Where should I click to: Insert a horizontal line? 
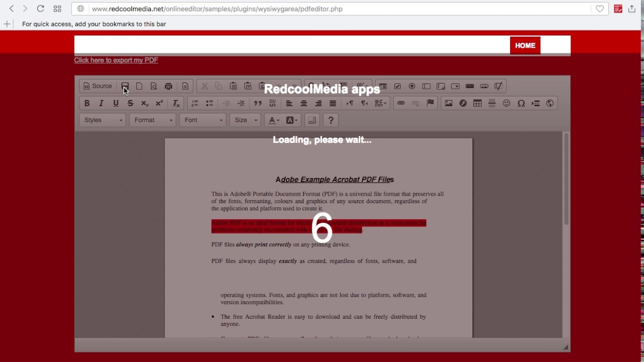(492, 103)
